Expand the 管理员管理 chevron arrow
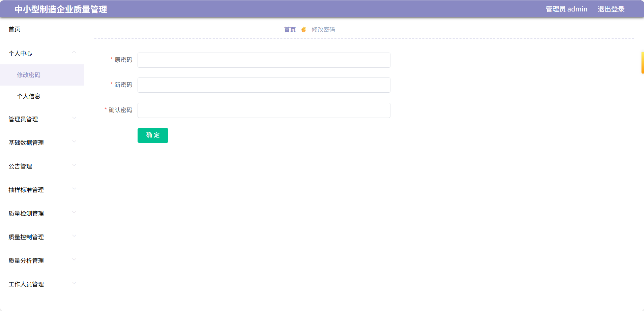Screen dimensions: 644x311 pos(74,118)
